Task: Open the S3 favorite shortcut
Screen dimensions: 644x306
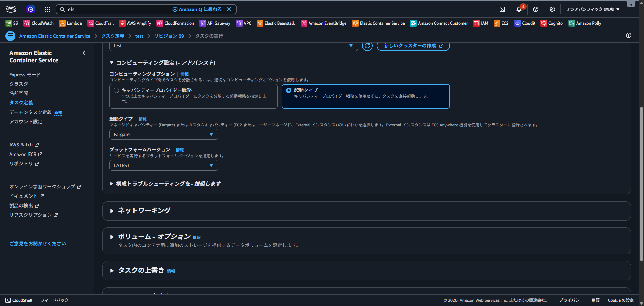Action: 12,23
